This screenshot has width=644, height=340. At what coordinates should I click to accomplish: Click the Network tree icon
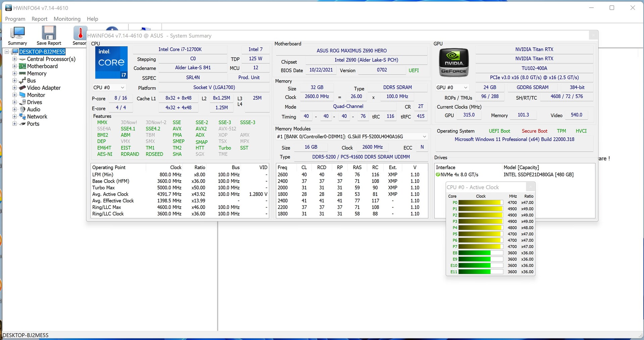coord(22,116)
